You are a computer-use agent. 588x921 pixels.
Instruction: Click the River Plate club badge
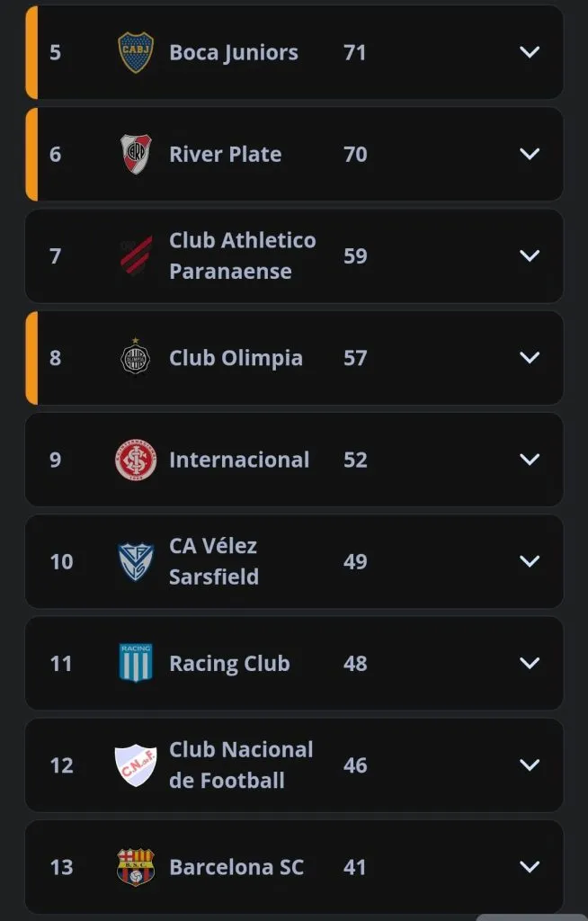(x=136, y=154)
